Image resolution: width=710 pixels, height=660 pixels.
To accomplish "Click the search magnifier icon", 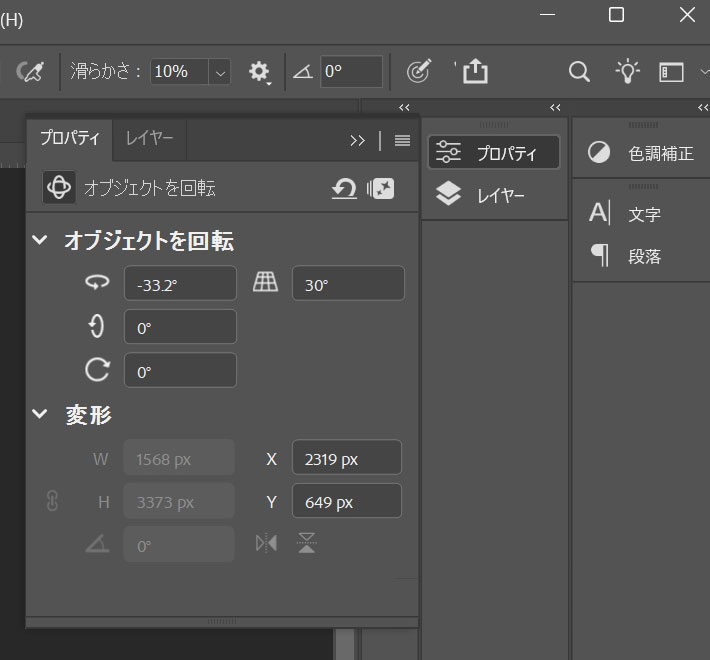I will (579, 71).
